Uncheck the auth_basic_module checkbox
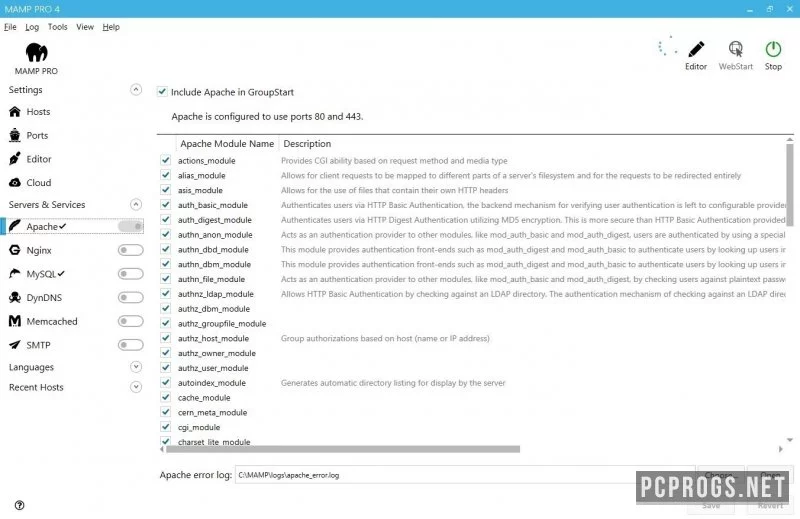 click(165, 205)
